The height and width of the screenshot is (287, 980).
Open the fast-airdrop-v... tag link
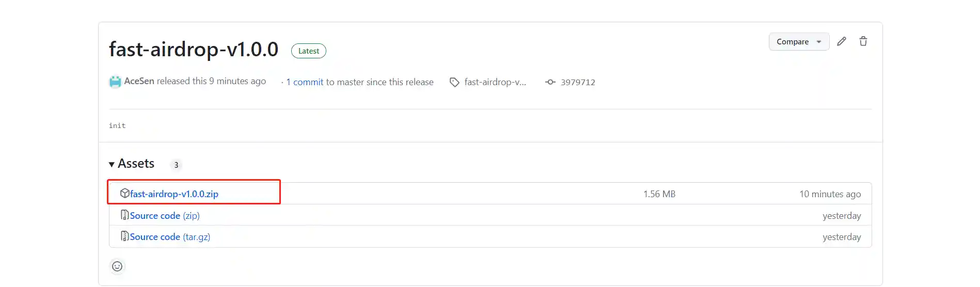(x=495, y=82)
